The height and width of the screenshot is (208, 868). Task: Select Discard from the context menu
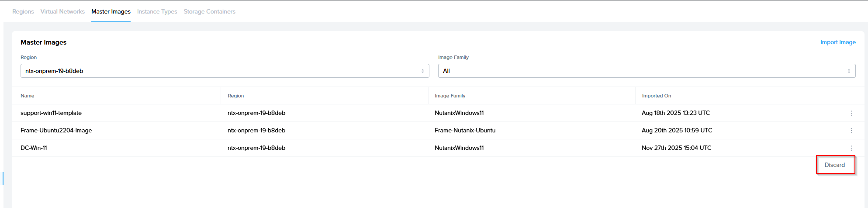tap(835, 165)
